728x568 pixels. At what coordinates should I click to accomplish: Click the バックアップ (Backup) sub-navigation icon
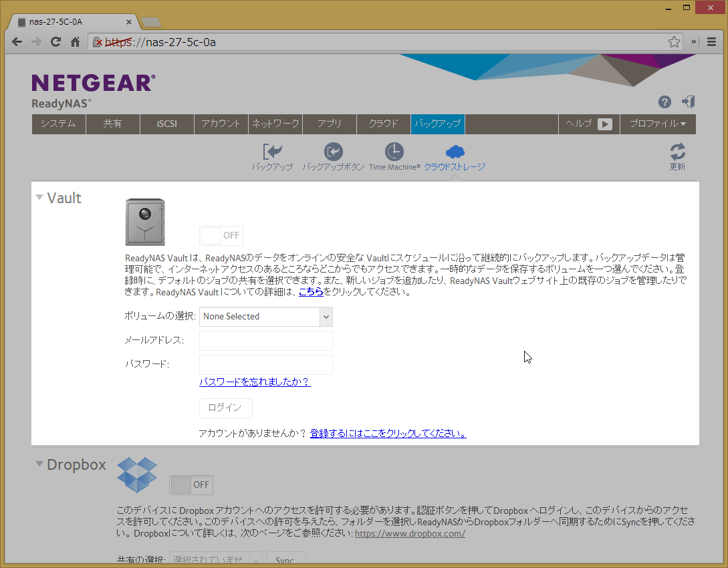[272, 152]
